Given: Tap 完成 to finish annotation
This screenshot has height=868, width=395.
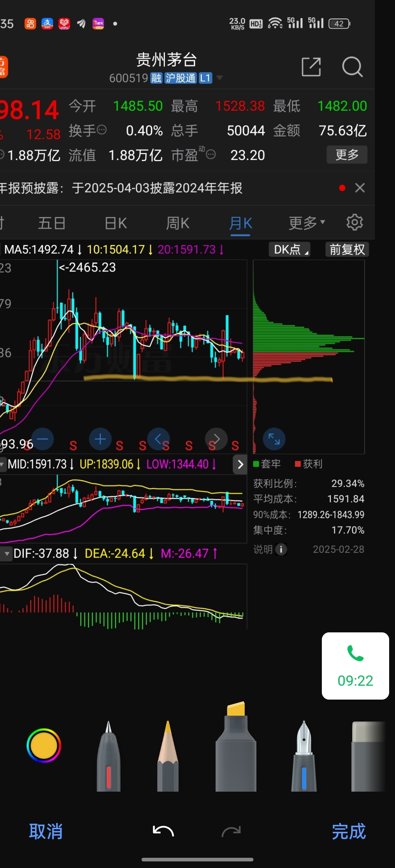Looking at the screenshot, I should 349,831.
